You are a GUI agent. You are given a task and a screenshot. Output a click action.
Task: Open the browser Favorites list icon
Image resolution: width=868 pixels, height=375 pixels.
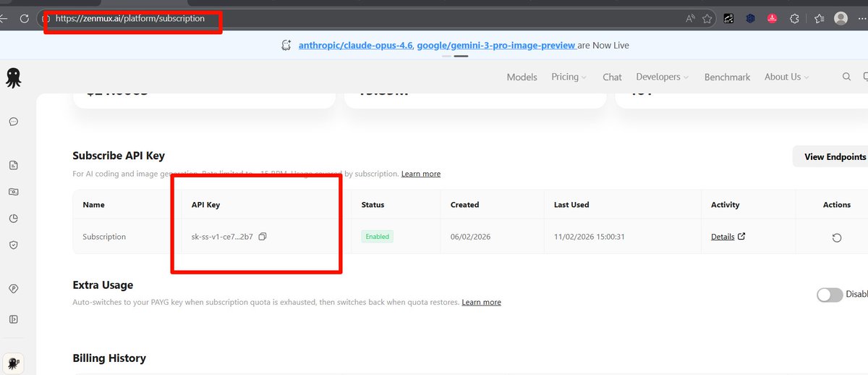pos(819,19)
